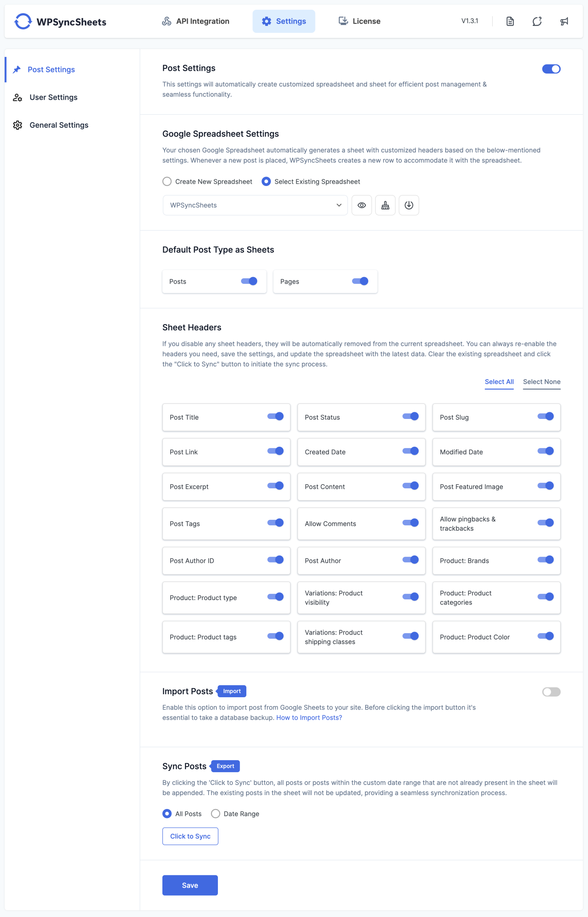Toggle Allow pingbacks & trackbacks header
Screen dimensions: 588x917
pyautogui.click(x=546, y=523)
